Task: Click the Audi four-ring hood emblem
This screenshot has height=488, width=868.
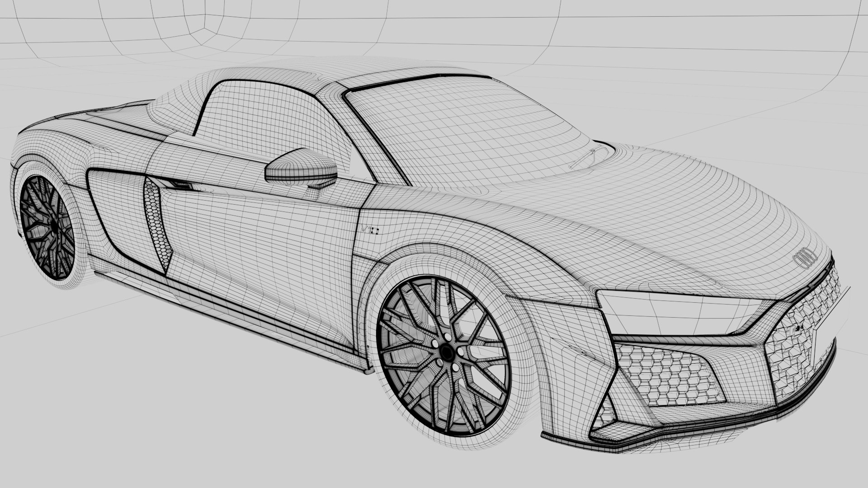Action: pos(805,258)
